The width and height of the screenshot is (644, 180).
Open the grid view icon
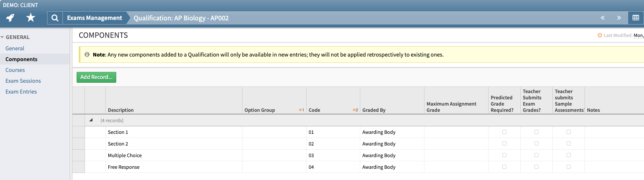click(x=636, y=18)
